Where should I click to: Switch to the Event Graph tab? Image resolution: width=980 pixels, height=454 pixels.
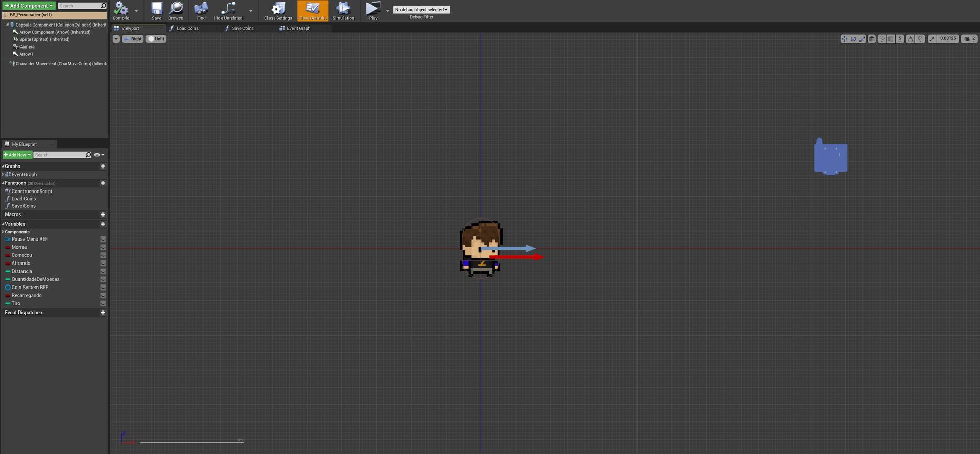pyautogui.click(x=298, y=28)
